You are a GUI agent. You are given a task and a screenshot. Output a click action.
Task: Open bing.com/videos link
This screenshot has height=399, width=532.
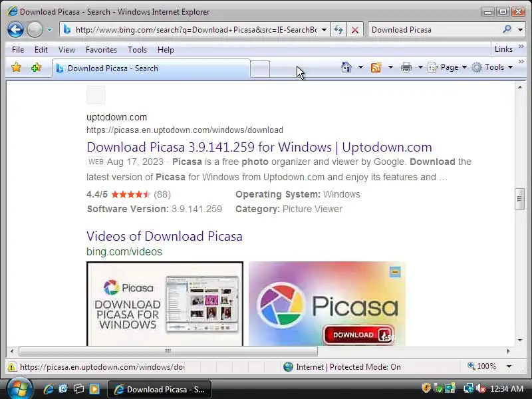[x=124, y=252]
